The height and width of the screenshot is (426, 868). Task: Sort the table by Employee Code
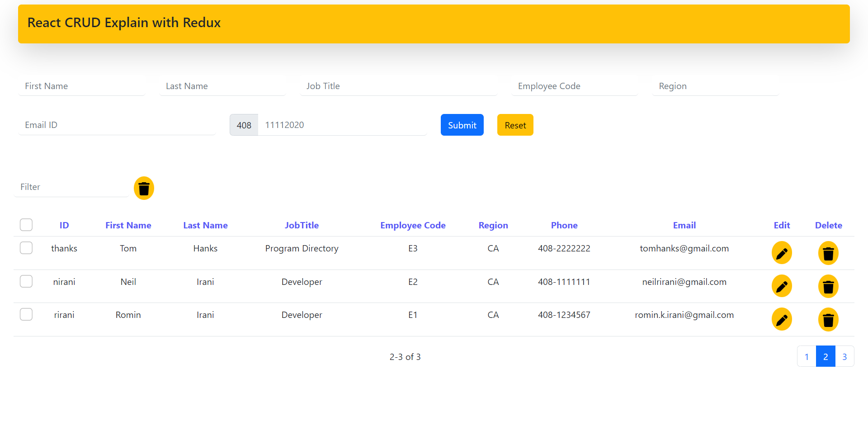tap(413, 225)
